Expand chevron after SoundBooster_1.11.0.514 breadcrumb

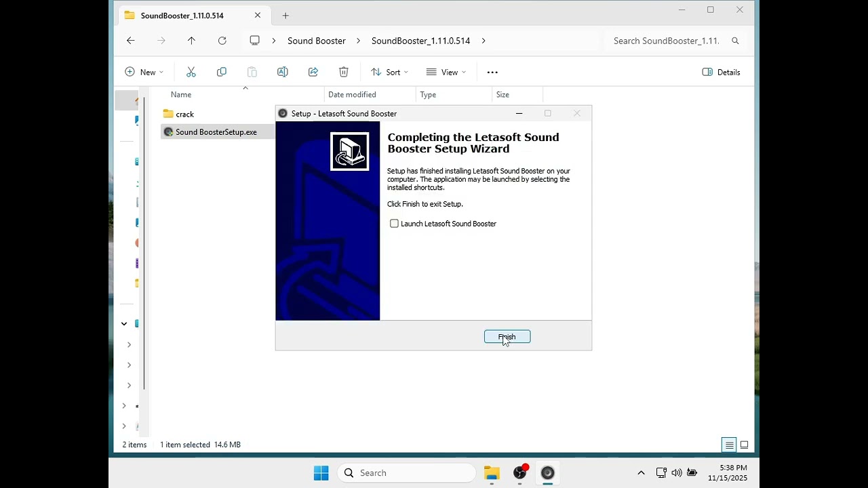click(484, 41)
